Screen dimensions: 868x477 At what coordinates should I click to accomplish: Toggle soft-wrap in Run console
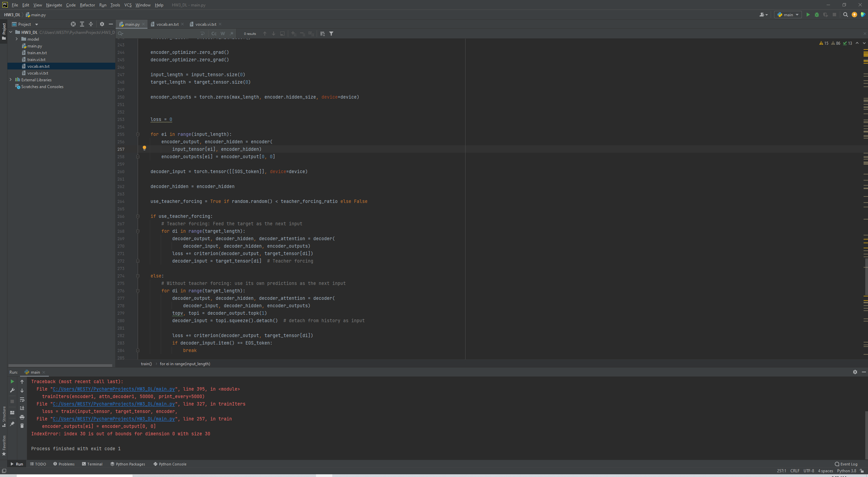point(22,399)
